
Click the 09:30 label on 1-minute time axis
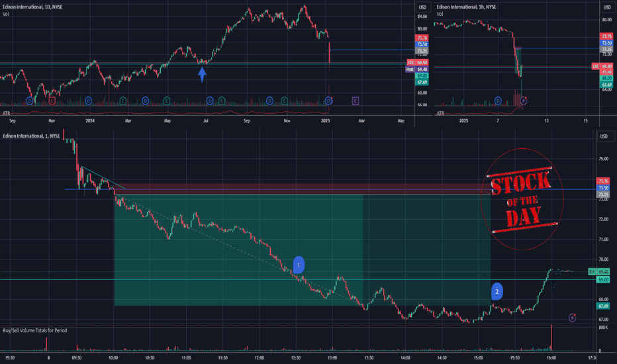[x=77, y=357]
